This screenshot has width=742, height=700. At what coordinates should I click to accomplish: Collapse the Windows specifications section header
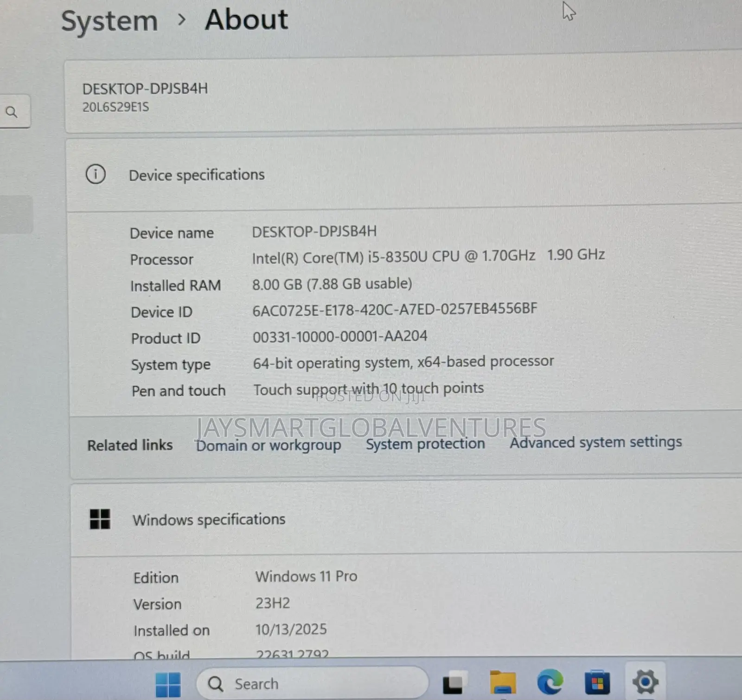point(406,519)
